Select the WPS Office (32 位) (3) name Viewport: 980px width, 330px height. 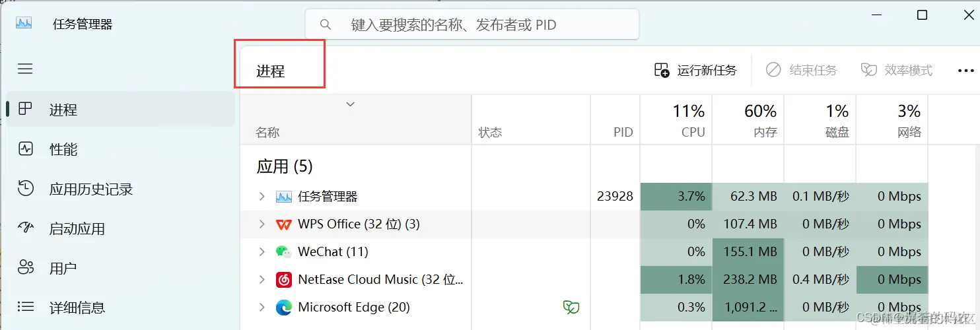[x=359, y=224]
